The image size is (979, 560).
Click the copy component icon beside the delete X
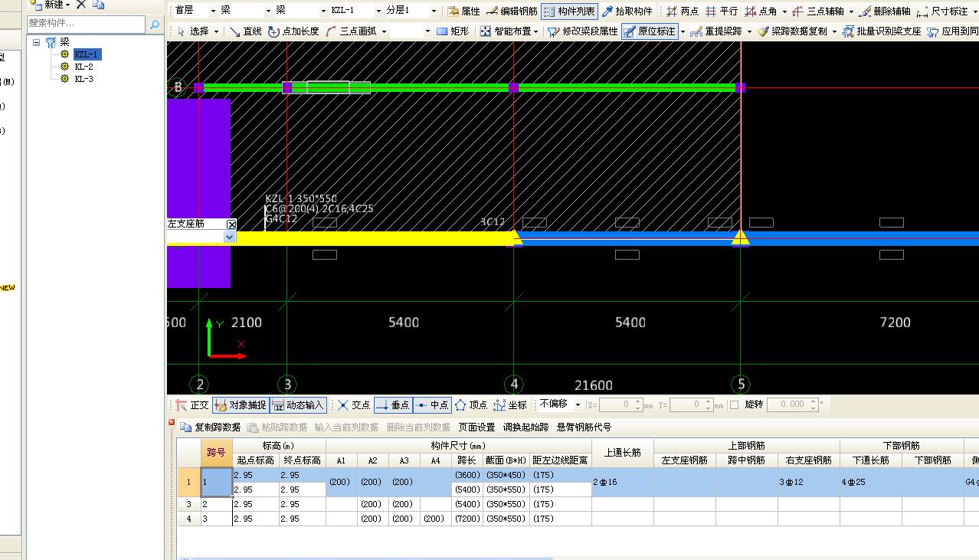98,5
